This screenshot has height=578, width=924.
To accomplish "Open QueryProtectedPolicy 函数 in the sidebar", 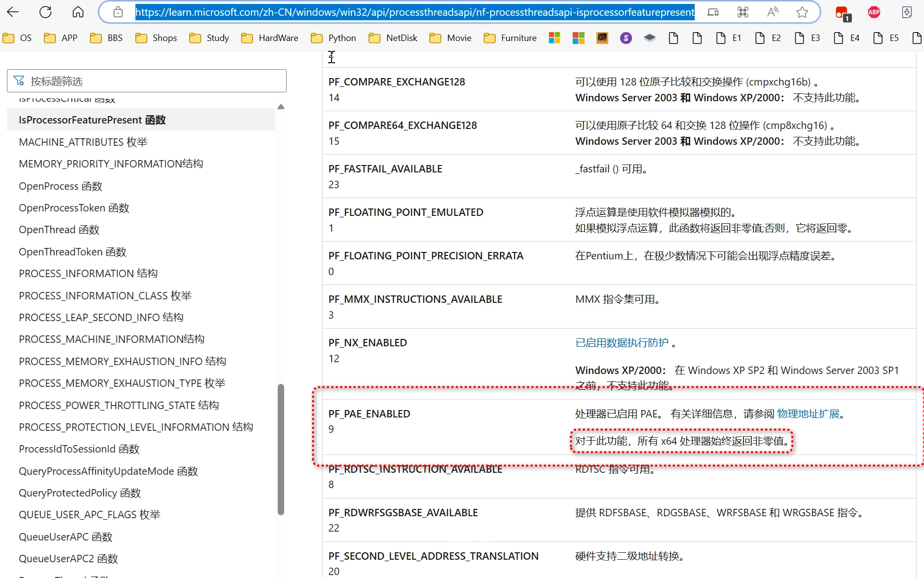I will (x=80, y=493).
